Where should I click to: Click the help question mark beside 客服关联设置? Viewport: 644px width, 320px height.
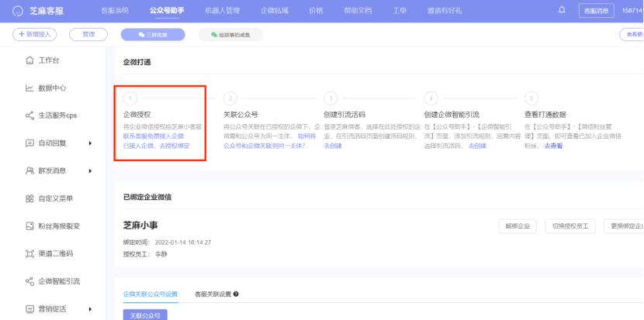[x=236, y=294]
